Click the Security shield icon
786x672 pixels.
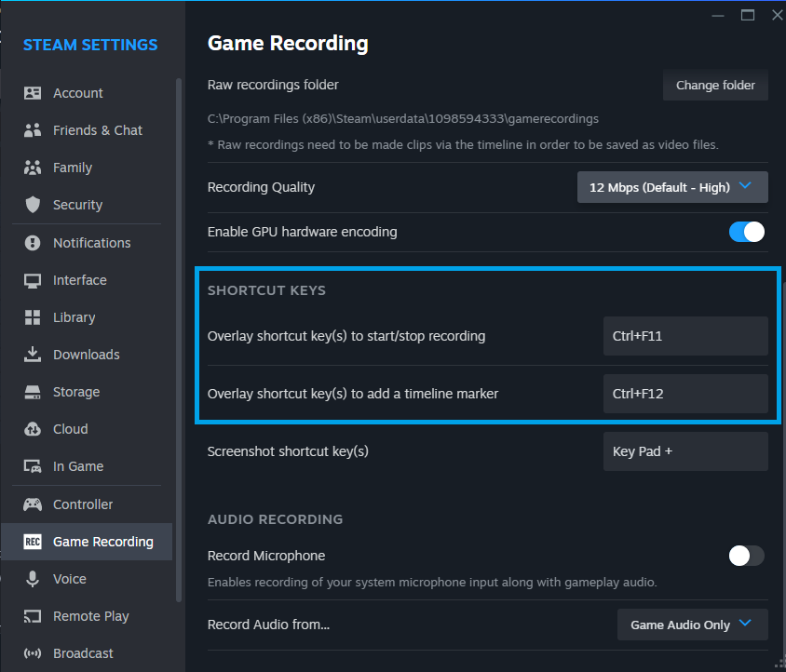click(33, 205)
